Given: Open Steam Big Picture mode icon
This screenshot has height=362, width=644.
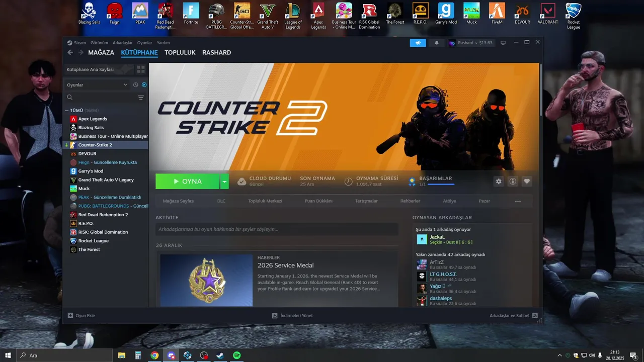Looking at the screenshot, I should 503,43.
